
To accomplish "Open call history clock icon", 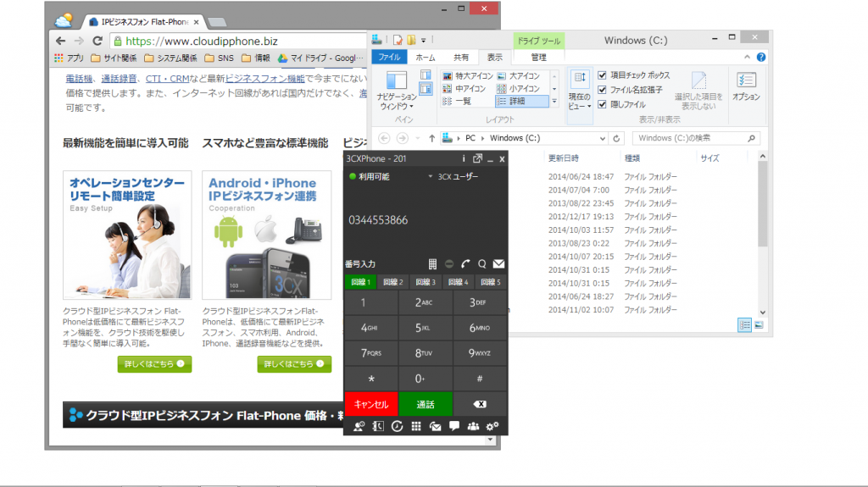I will (x=397, y=426).
